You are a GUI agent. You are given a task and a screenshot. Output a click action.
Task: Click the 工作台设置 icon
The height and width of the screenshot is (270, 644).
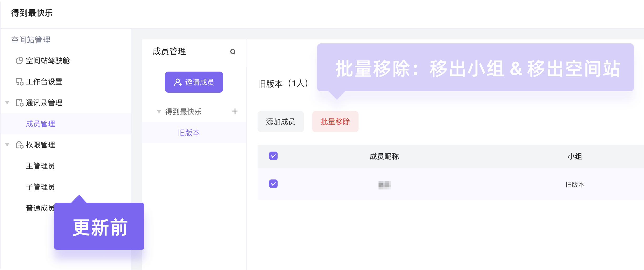19,82
